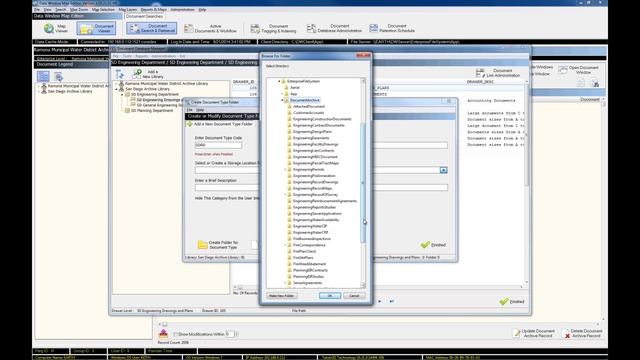Toggle Show Modifications Within checkbox
The image size is (640, 360).
pos(176,334)
